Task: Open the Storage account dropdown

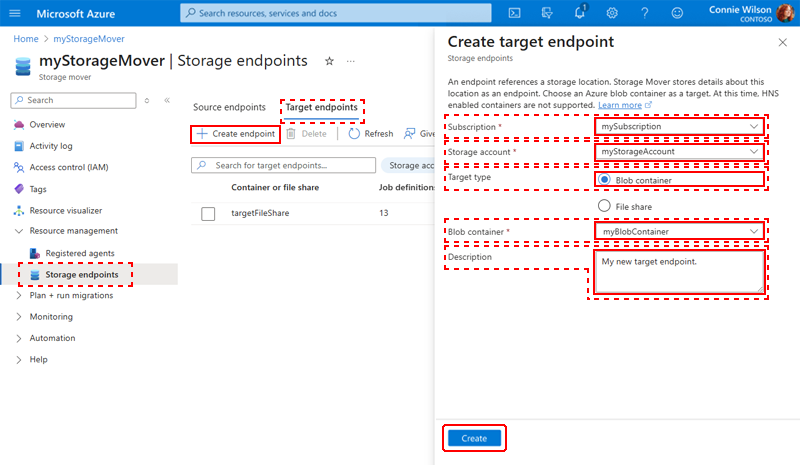Action: point(680,152)
